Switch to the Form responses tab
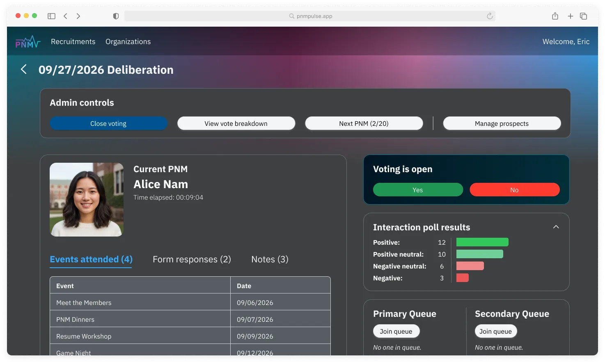The width and height of the screenshot is (605, 364). click(191, 259)
